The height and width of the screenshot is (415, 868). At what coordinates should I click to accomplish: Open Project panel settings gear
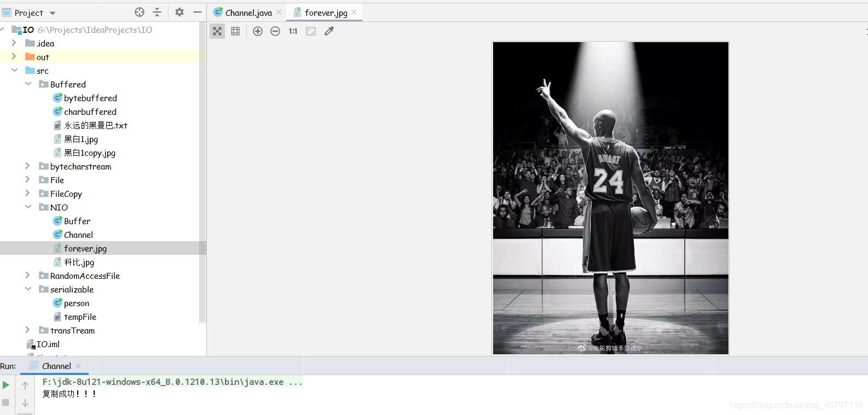point(180,12)
